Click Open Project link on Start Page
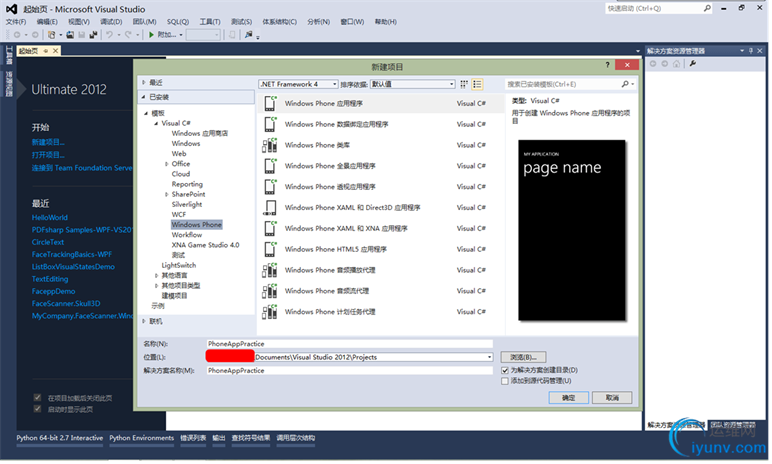This screenshot has width=772, height=464. point(48,156)
